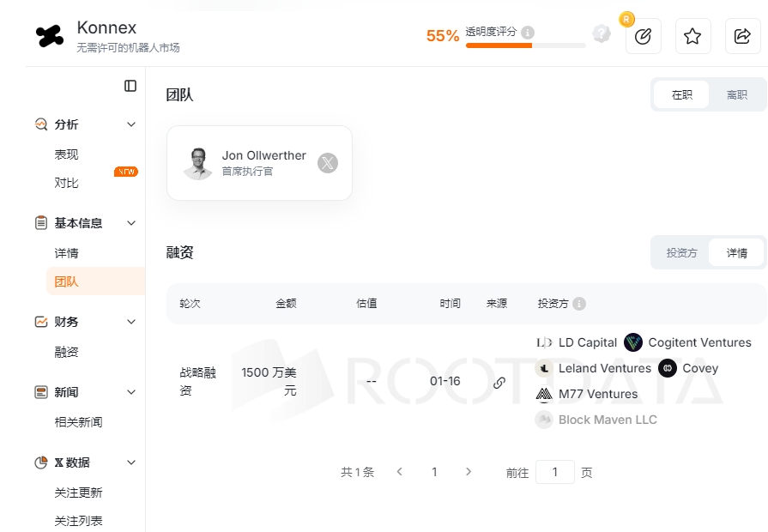This screenshot has height=532, width=768.
Task: Select the 在职 team toggle
Action: [x=682, y=94]
